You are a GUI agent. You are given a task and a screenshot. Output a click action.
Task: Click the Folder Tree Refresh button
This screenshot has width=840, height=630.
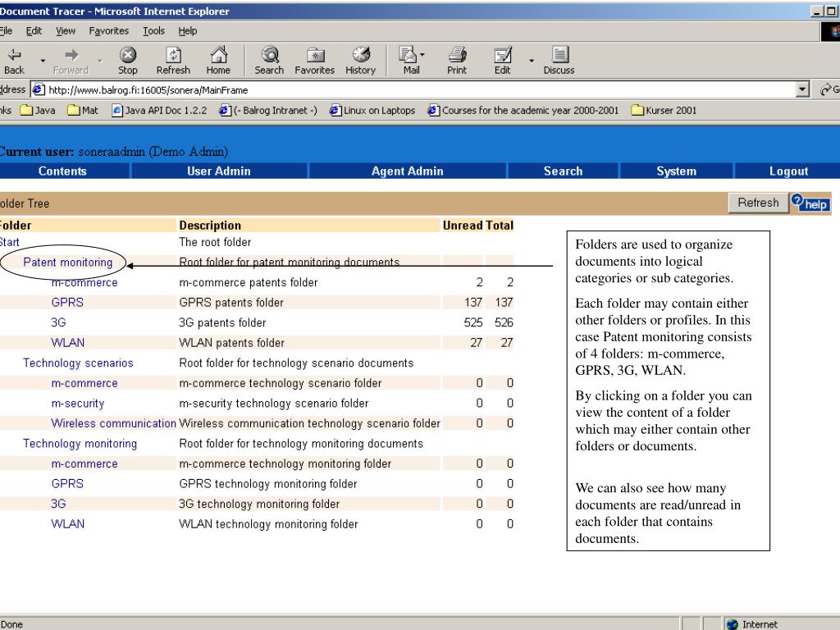point(758,203)
